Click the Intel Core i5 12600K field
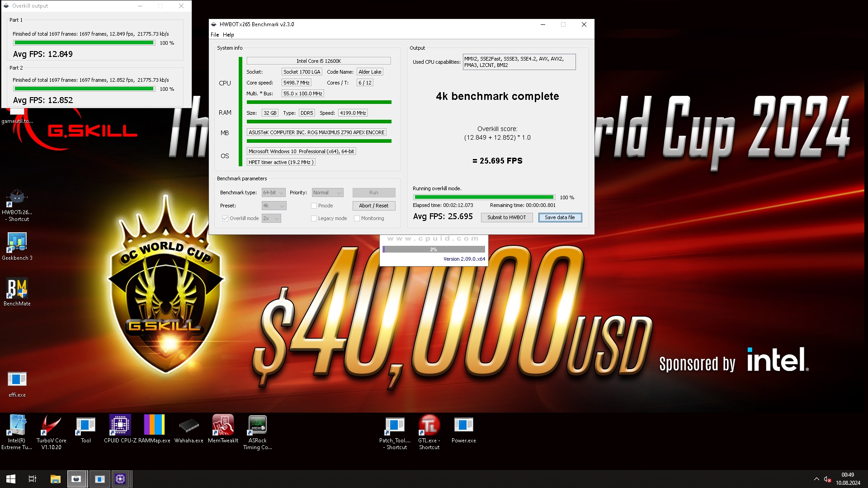868x488 pixels. point(319,61)
